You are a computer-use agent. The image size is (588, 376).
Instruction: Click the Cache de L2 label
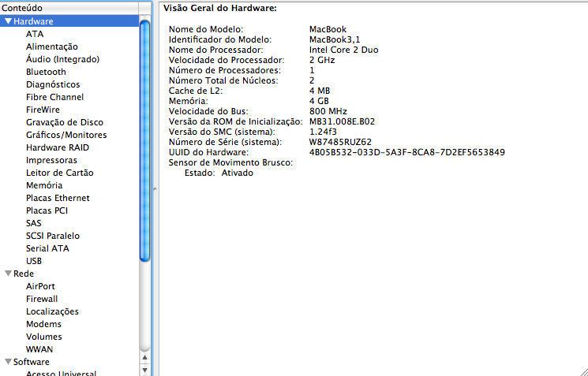click(x=196, y=91)
